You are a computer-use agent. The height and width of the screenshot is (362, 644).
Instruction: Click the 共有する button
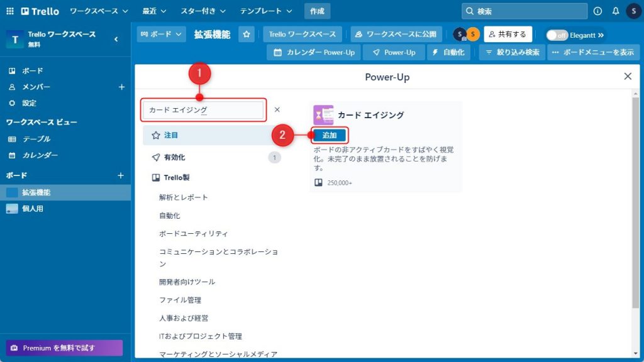point(508,35)
